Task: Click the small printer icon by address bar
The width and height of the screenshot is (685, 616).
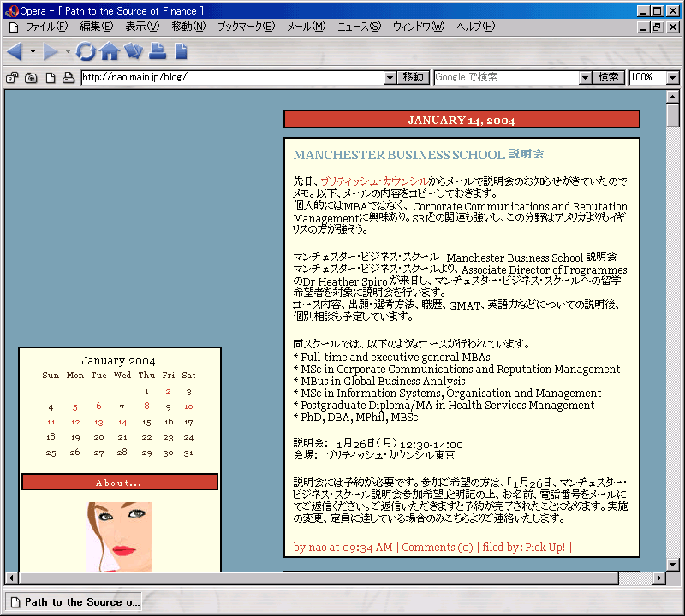Action: tap(68, 78)
